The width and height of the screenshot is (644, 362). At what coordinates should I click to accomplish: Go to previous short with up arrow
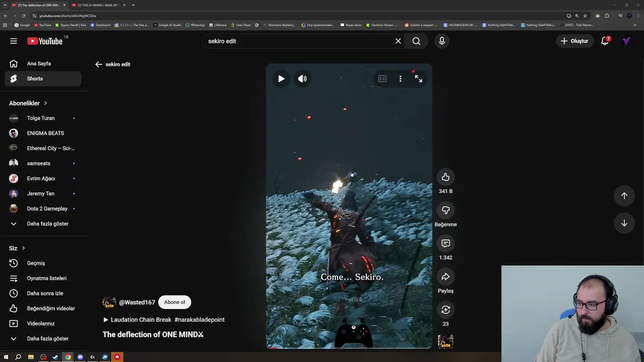(624, 196)
